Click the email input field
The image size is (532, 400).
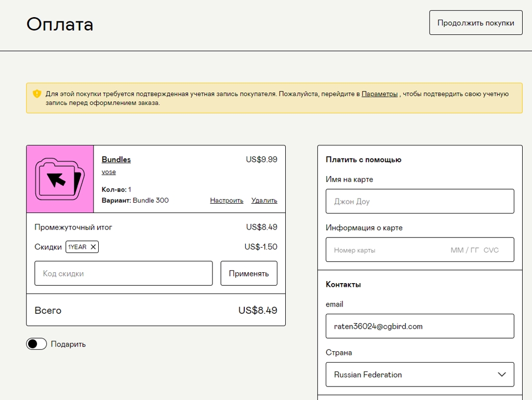point(420,326)
